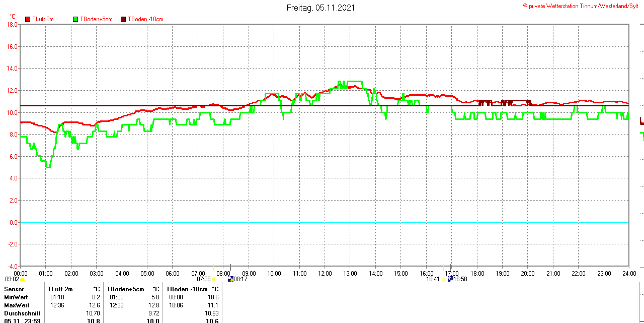Click the MaxWert row label
Viewport: 644px width, 323px height.
pyautogui.click(x=17, y=305)
